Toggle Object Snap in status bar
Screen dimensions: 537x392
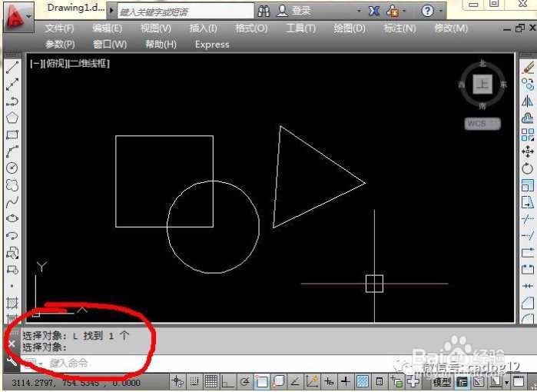point(262,381)
